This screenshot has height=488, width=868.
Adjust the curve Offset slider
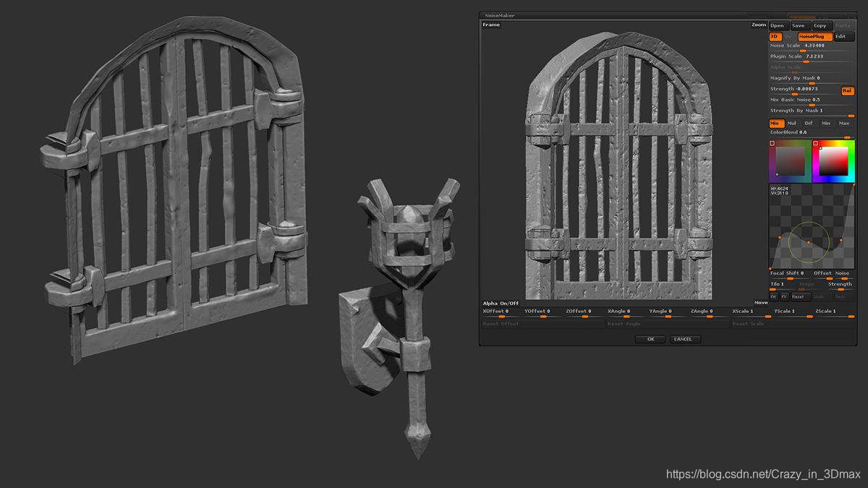point(823,275)
